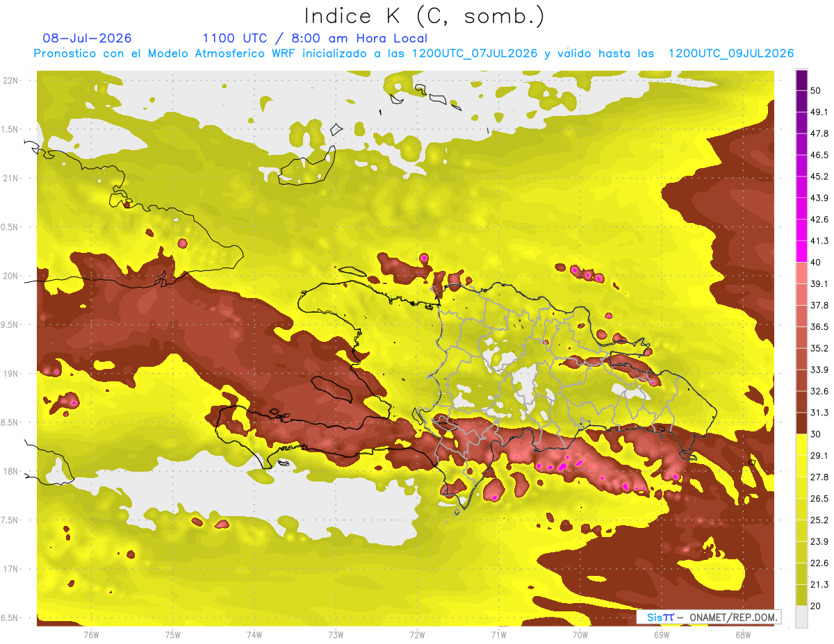Click the '21N' latitude label

coord(11,178)
